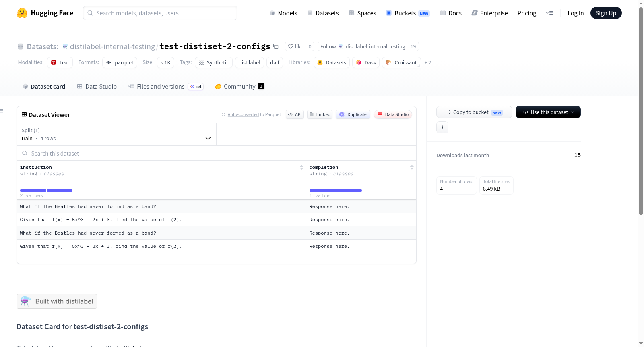Focus the Search this dataset field
The height and width of the screenshot is (347, 644).
(x=217, y=153)
